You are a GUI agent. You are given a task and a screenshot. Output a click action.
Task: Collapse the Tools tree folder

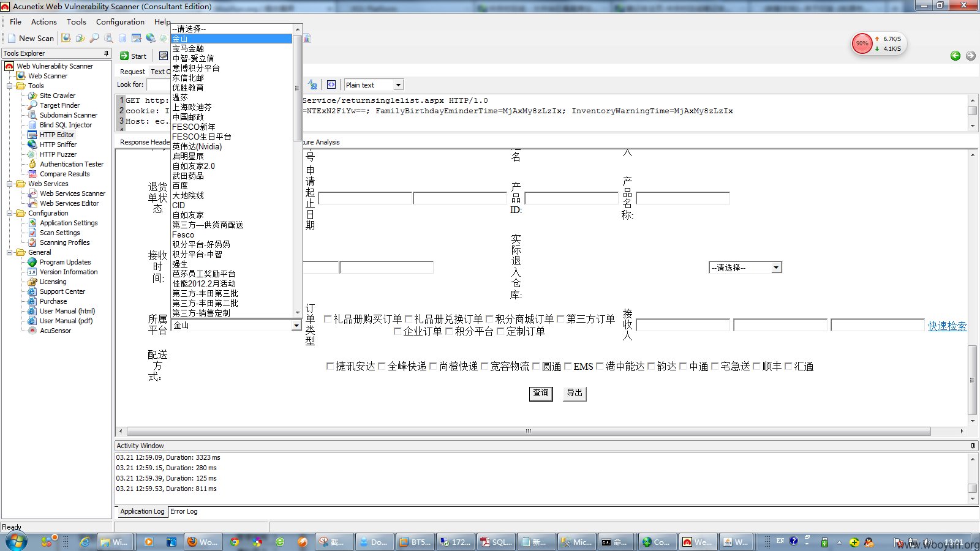pos(10,86)
